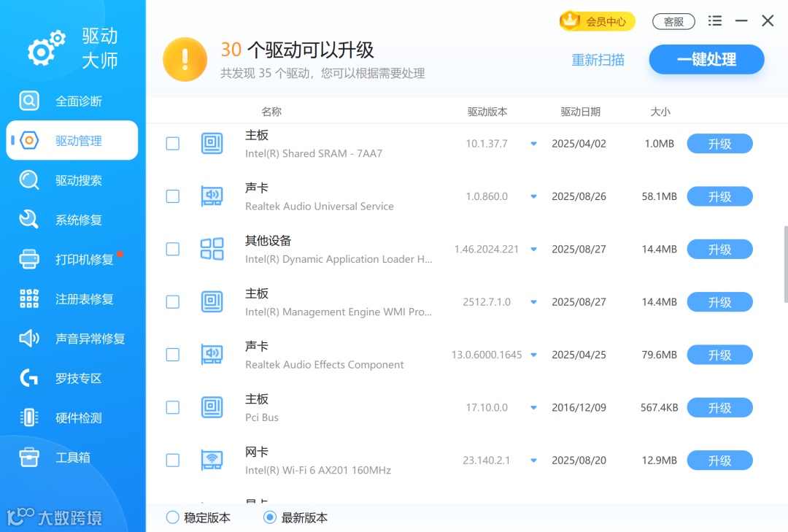This screenshot has width=788, height=532.
Task: Click 升级 for Intel Wi-Fi 6 AX201
Action: pyautogui.click(x=719, y=460)
